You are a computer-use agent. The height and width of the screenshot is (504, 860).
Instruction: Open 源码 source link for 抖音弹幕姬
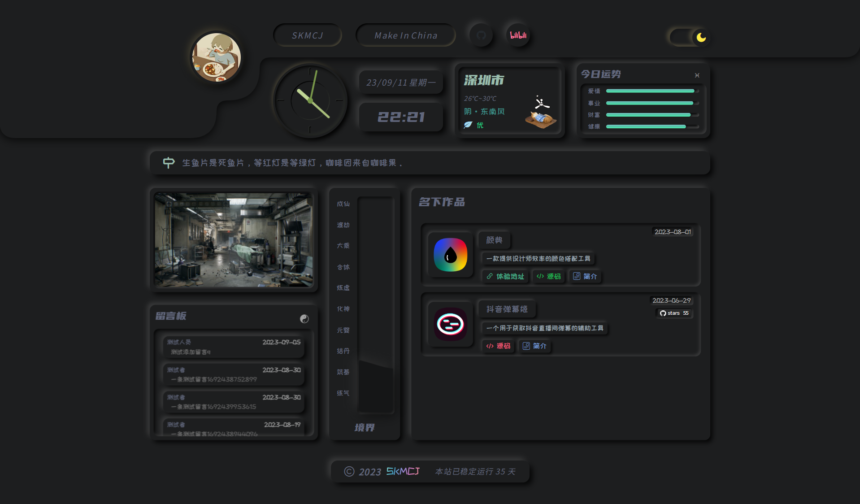pyautogui.click(x=498, y=346)
